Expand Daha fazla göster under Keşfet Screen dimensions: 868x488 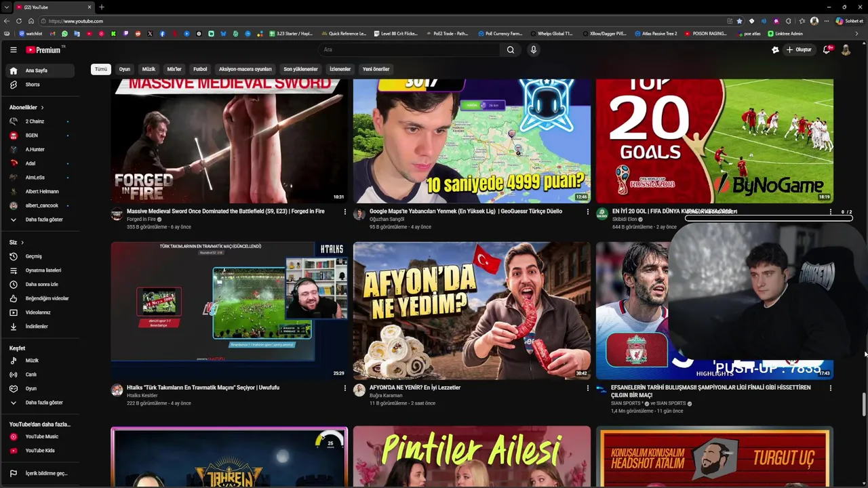(x=40, y=403)
